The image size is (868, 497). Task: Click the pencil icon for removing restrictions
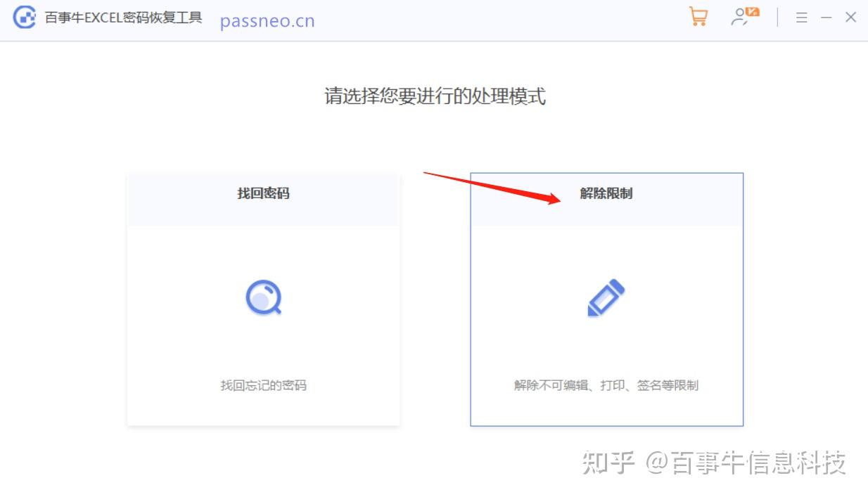(606, 297)
